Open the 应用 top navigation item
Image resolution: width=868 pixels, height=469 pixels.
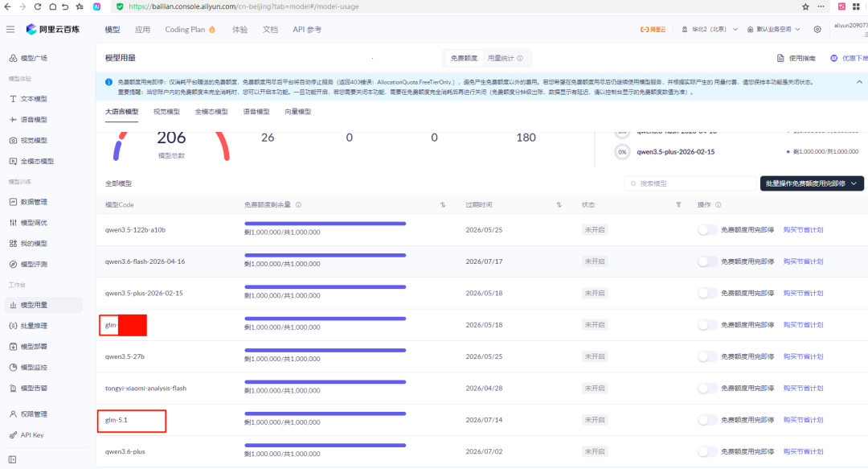point(143,30)
